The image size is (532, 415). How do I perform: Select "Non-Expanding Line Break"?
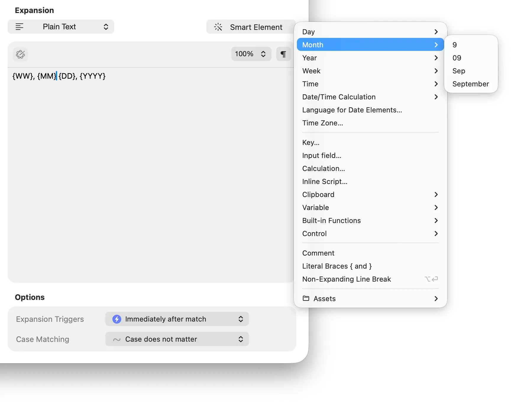pos(346,279)
